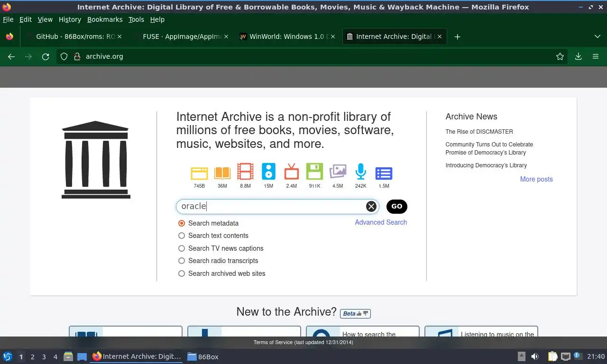607x364 pixels.
Task: Open a new tab with plus button
Action: [x=457, y=36]
